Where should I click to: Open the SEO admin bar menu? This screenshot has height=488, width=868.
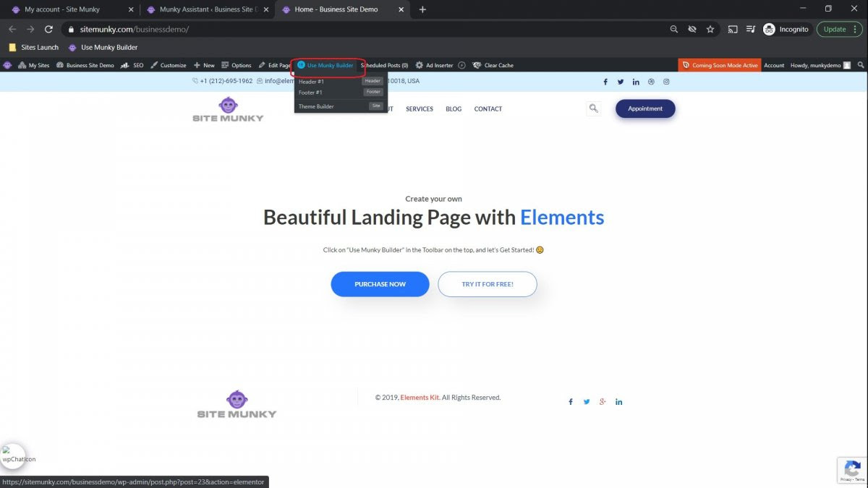pyautogui.click(x=132, y=65)
